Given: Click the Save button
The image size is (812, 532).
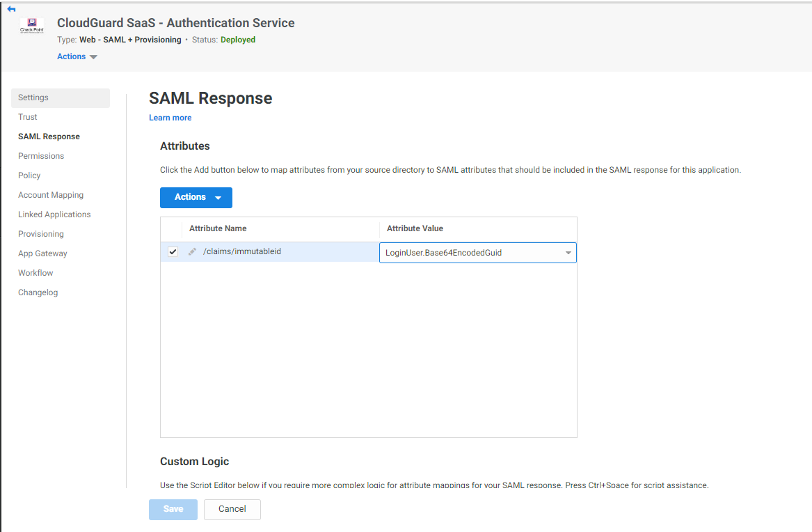Looking at the screenshot, I should (173, 509).
